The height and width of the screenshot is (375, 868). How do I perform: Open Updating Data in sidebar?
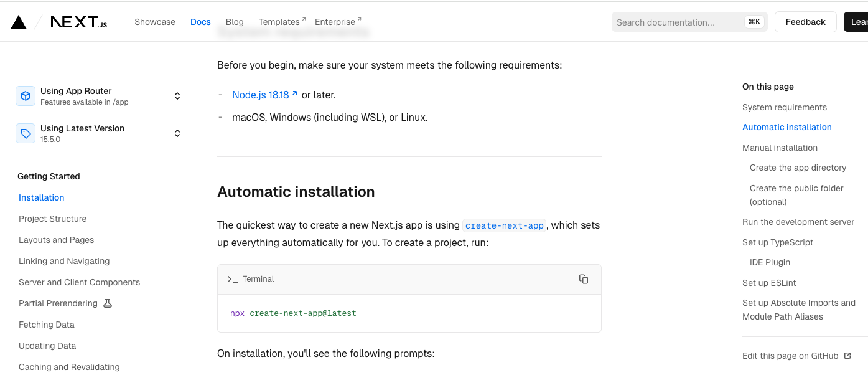(47, 346)
